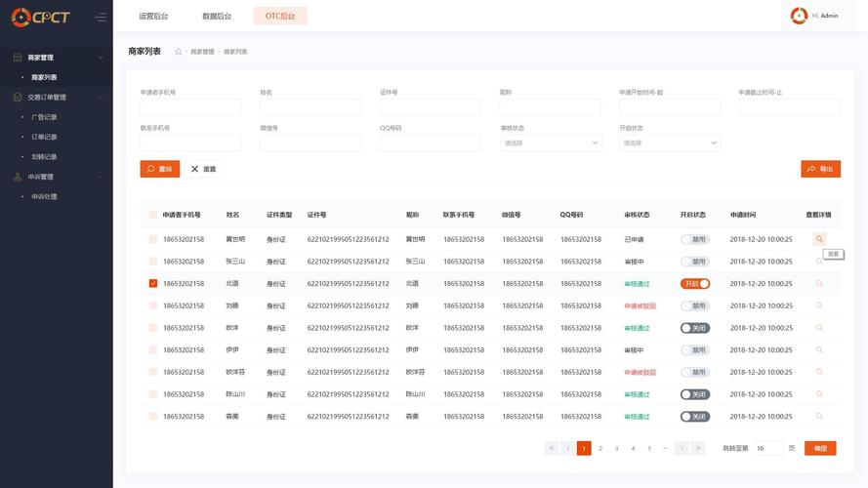
Task: Focus the 姓名 input field
Action: (310, 106)
